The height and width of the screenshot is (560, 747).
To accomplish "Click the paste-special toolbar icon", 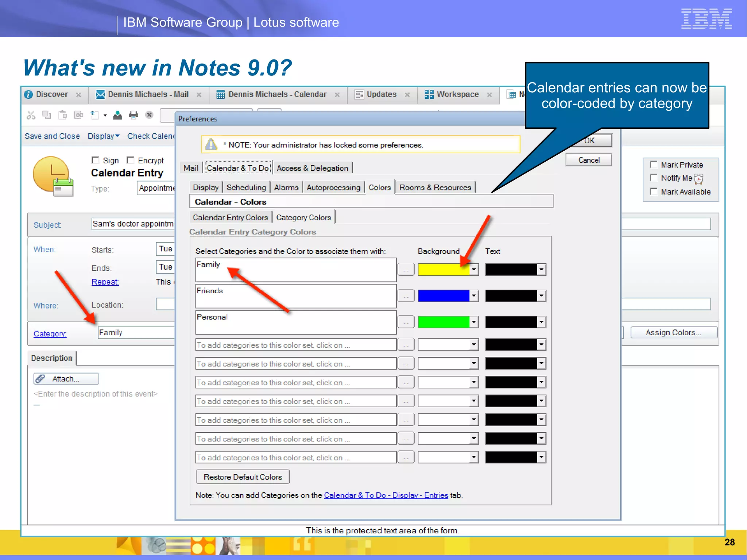I will (78, 115).
